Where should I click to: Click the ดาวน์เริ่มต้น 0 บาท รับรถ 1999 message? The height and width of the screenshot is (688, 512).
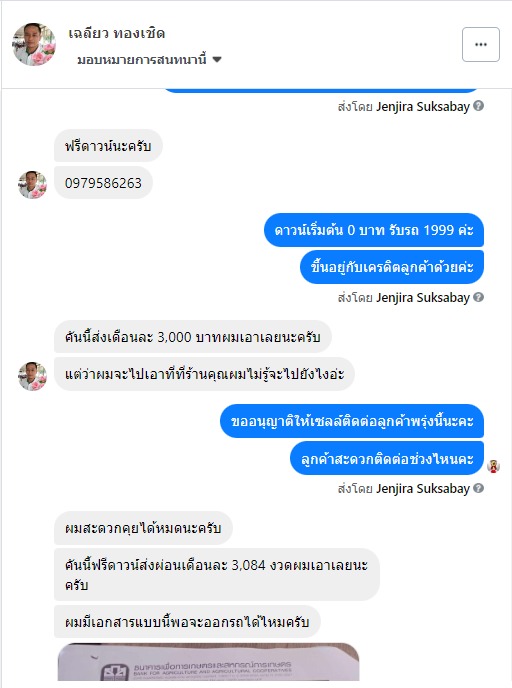click(x=374, y=230)
